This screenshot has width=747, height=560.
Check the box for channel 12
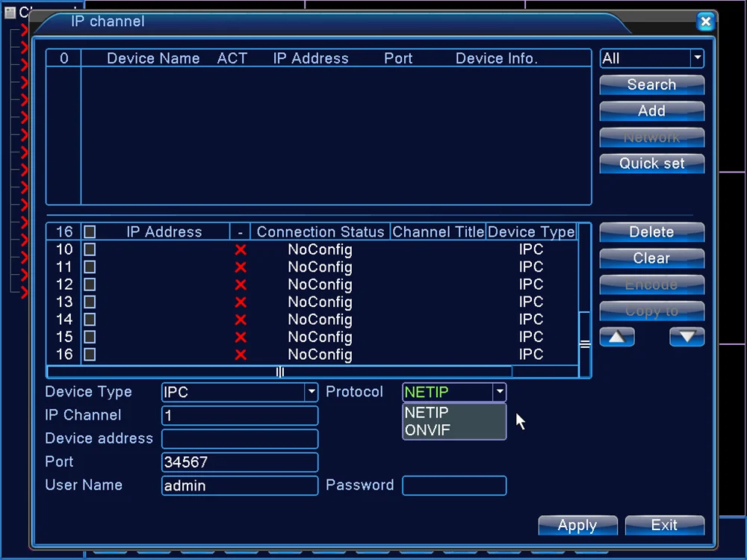pos(90,284)
